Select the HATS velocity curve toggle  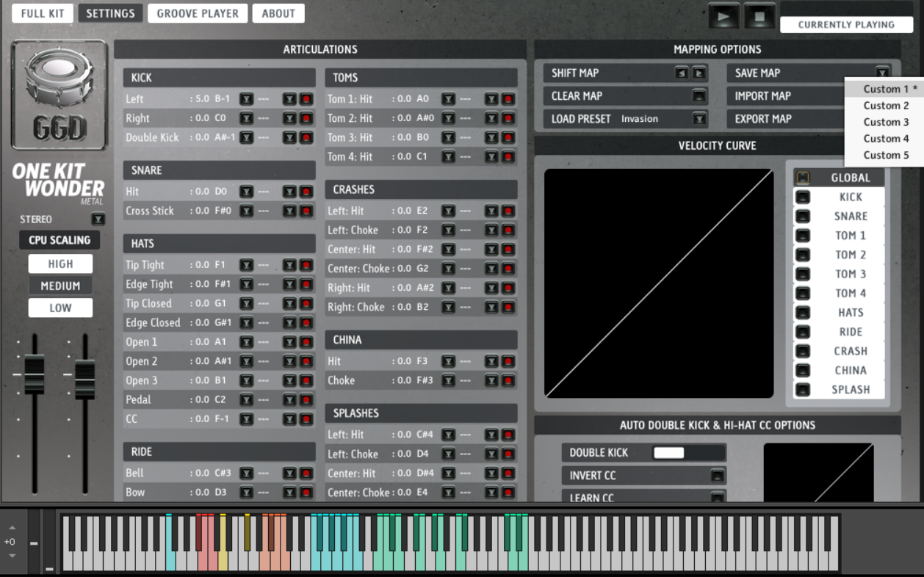(x=803, y=312)
